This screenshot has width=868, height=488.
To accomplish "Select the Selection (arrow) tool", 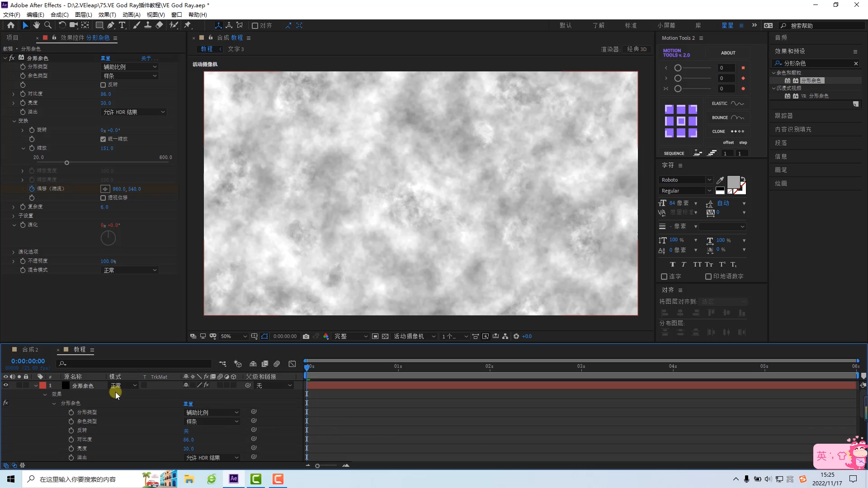I will (x=25, y=25).
